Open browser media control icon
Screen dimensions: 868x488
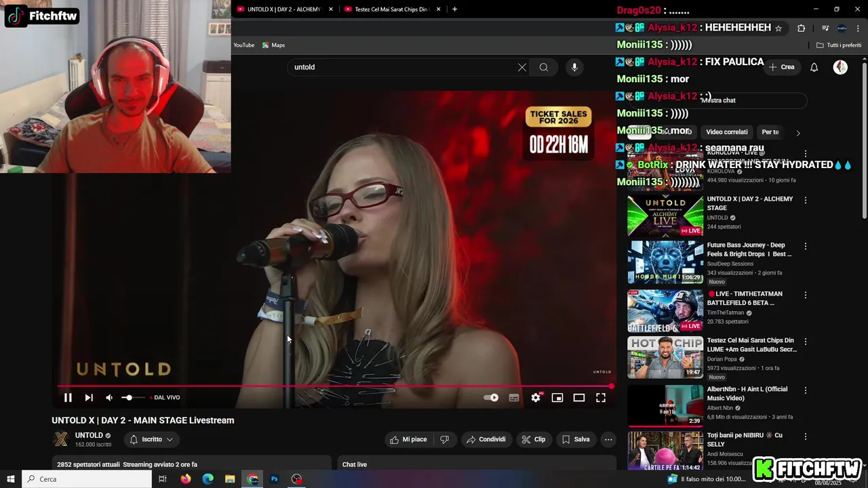pos(825,28)
